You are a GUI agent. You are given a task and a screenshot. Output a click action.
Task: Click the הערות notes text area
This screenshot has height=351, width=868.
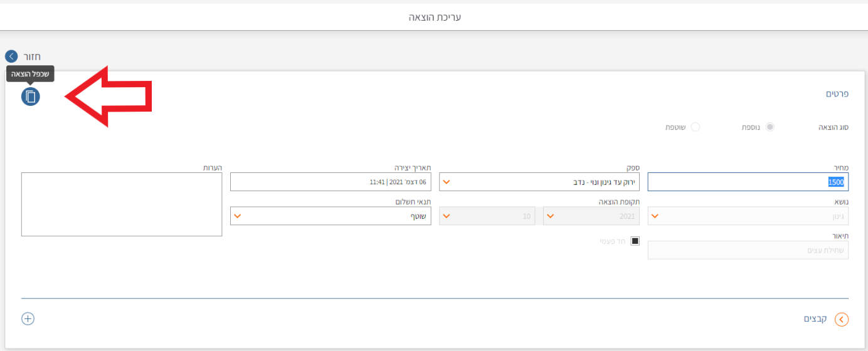(122, 205)
